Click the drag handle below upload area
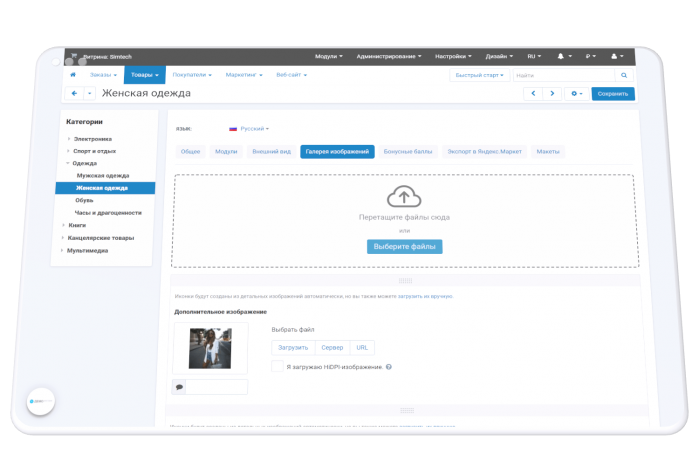This screenshot has height=466, width=700. (405, 281)
